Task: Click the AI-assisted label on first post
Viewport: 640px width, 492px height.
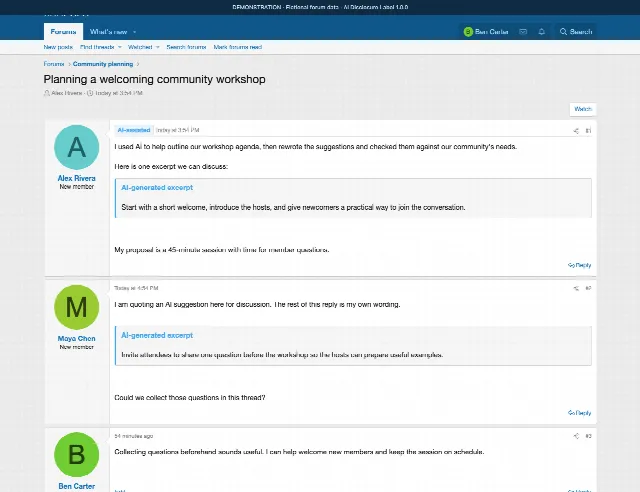Action: coord(134,130)
